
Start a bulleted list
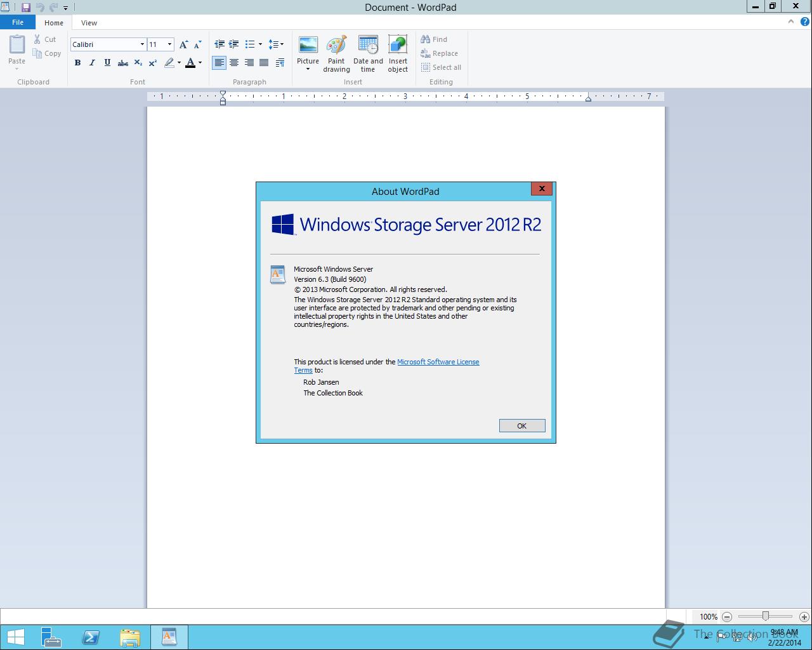click(250, 44)
